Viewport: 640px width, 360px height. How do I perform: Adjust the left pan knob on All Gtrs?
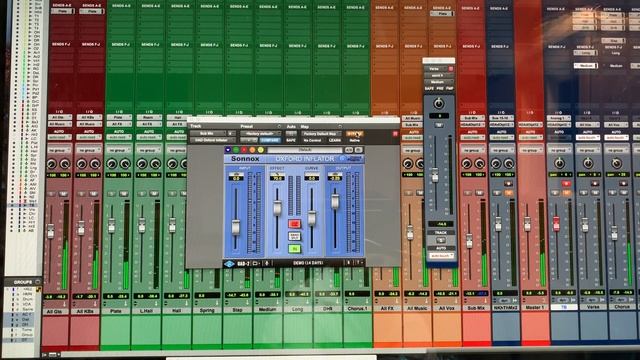(52, 164)
